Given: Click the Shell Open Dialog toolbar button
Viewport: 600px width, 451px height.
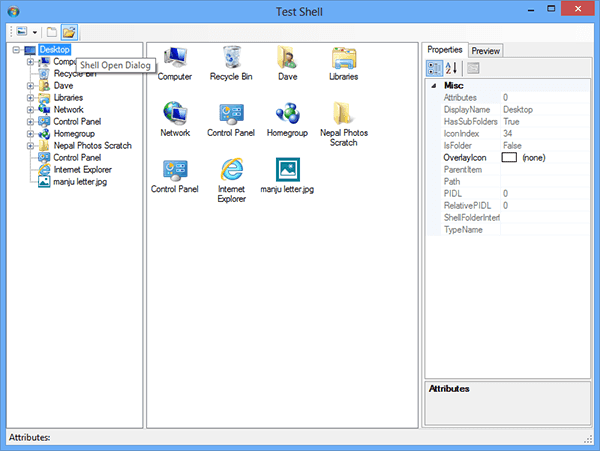Looking at the screenshot, I should pyautogui.click(x=69, y=33).
